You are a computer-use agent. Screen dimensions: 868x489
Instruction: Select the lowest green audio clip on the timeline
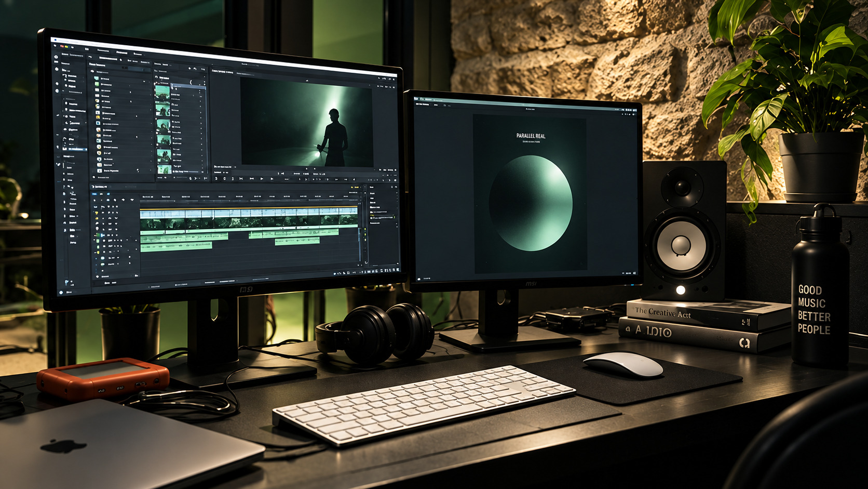177,245
